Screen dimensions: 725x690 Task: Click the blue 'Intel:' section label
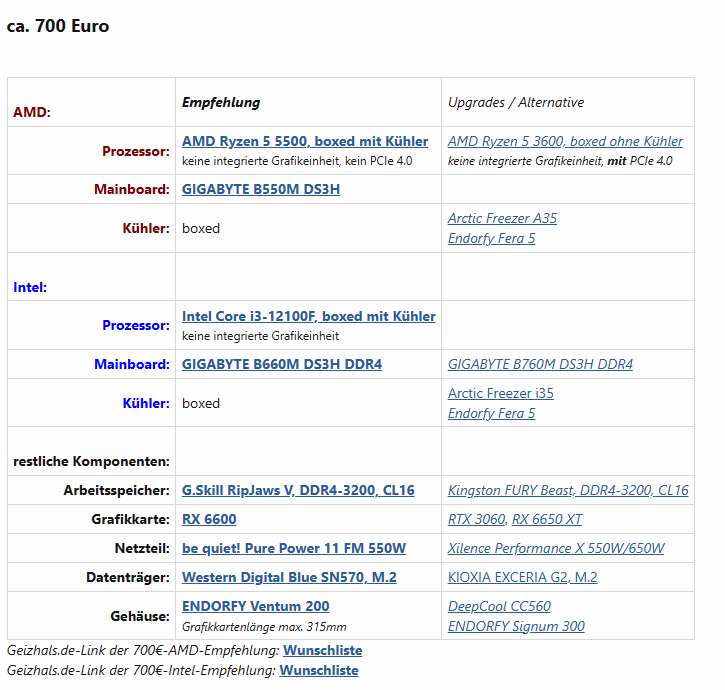click(x=30, y=287)
